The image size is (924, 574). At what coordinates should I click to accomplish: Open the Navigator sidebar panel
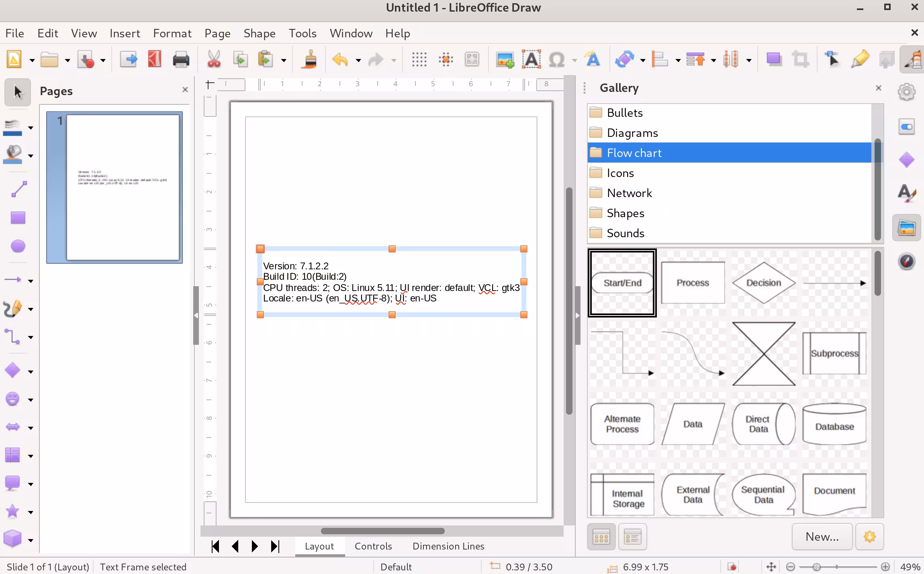[x=906, y=262]
